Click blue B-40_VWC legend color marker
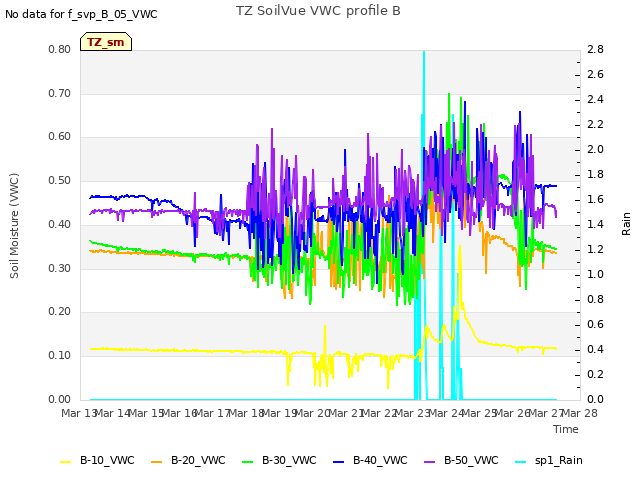This screenshot has width=640, height=480. point(339,462)
